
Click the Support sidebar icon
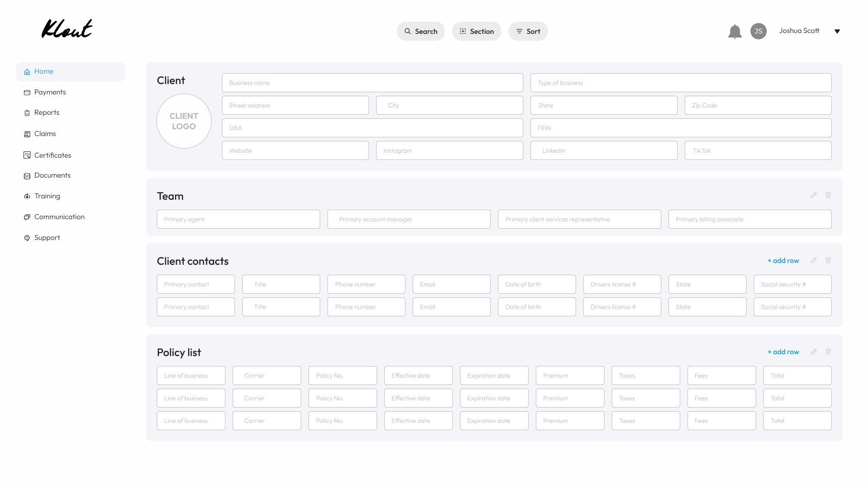27,238
